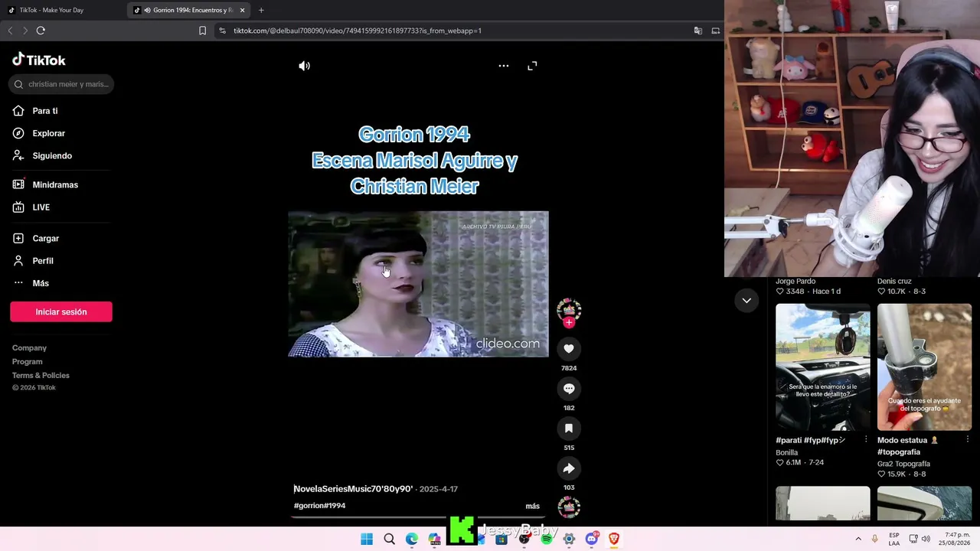Click the Iniciar sesión button
The height and width of the screenshot is (551, 980).
(61, 311)
